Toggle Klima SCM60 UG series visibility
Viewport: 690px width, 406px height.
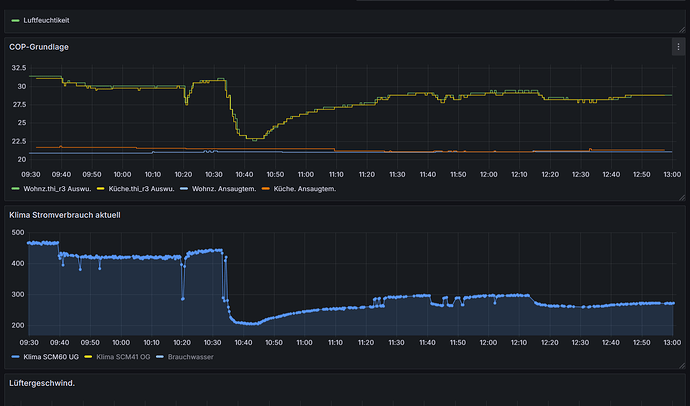pos(51,357)
